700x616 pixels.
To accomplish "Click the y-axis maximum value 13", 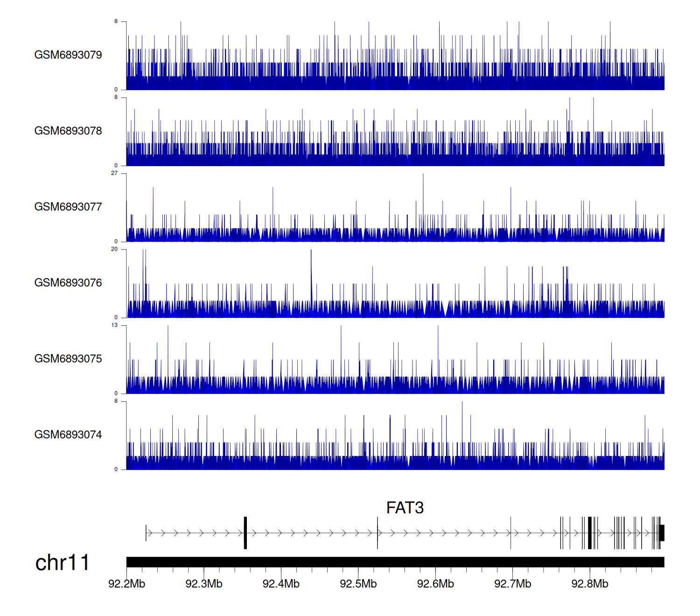I will 114,325.
